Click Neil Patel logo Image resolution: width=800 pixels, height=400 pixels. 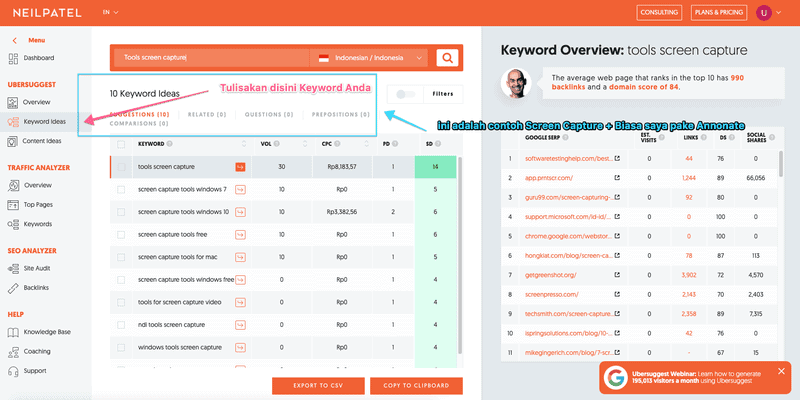pos(47,13)
